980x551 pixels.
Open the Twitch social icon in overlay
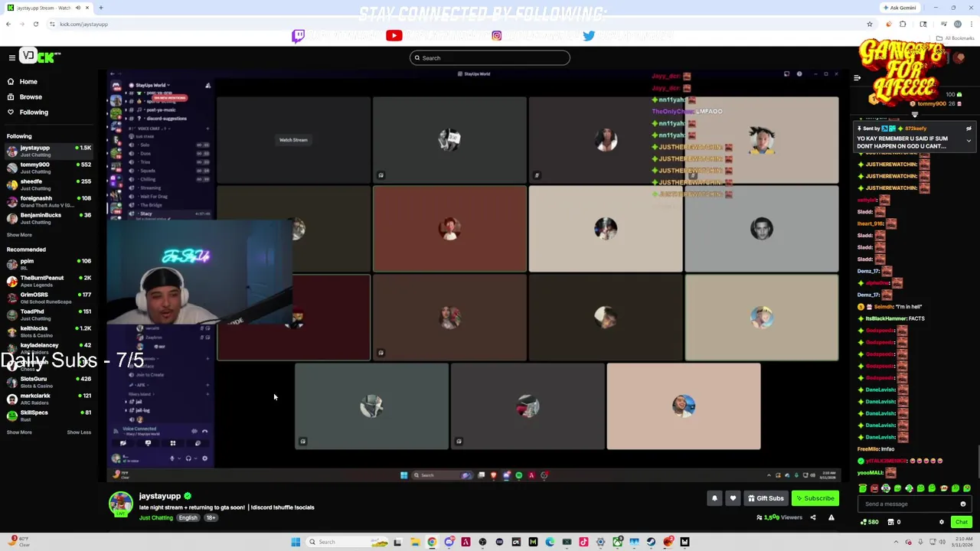[299, 35]
